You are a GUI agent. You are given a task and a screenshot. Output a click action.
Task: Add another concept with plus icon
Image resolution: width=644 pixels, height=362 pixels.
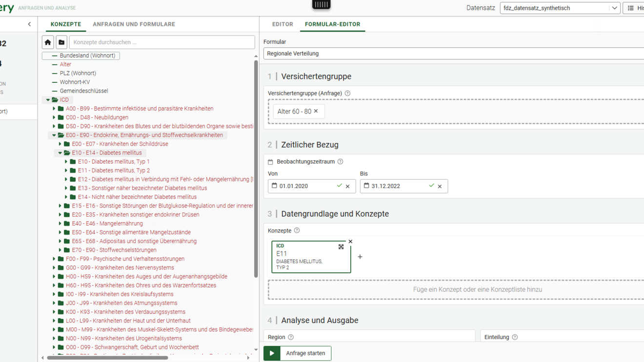[x=360, y=257]
